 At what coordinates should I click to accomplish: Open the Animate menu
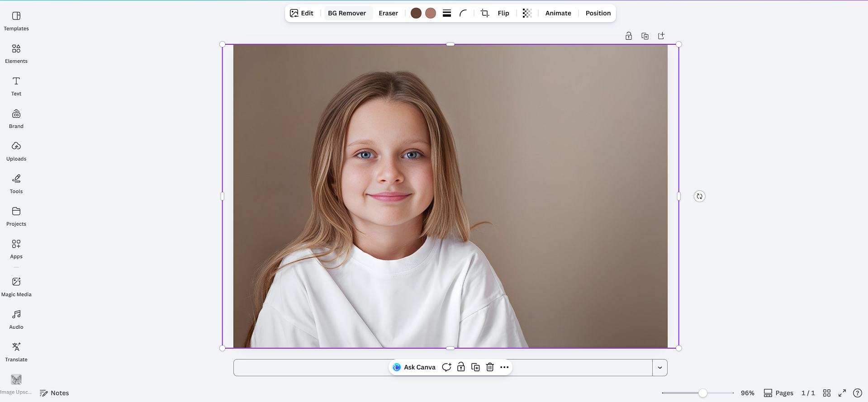[558, 13]
